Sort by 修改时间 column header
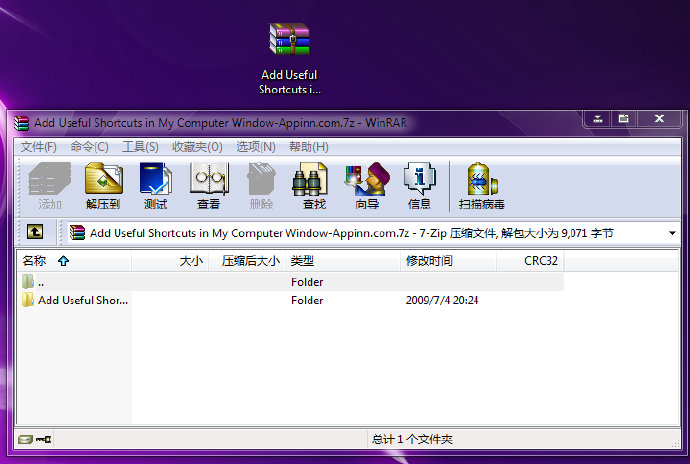Viewport: 690px width, 464px height. pyautogui.click(x=448, y=261)
